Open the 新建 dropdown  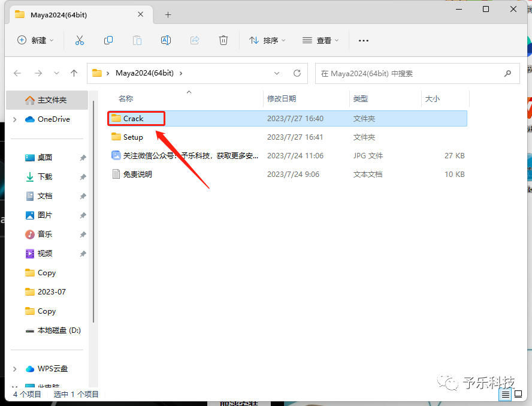pyautogui.click(x=35, y=40)
